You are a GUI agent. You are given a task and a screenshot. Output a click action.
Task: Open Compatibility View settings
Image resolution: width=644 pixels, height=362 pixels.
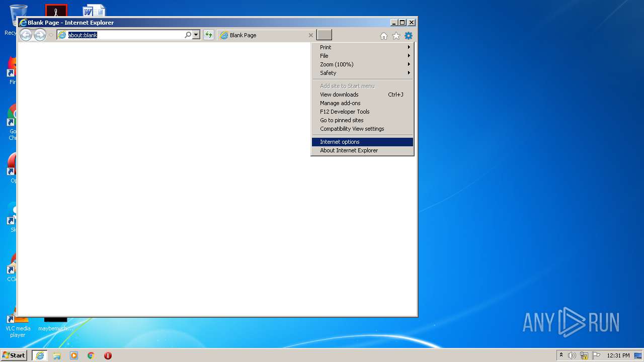point(362,129)
